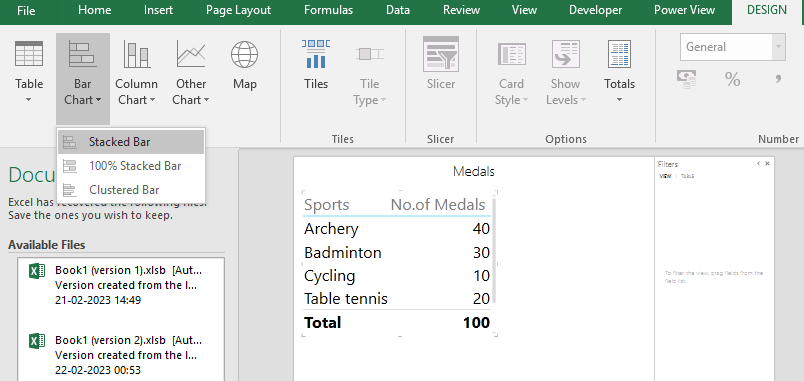Select the Stacked Bar menu option
Image resolution: width=804 pixels, height=381 pixels.
click(x=131, y=142)
